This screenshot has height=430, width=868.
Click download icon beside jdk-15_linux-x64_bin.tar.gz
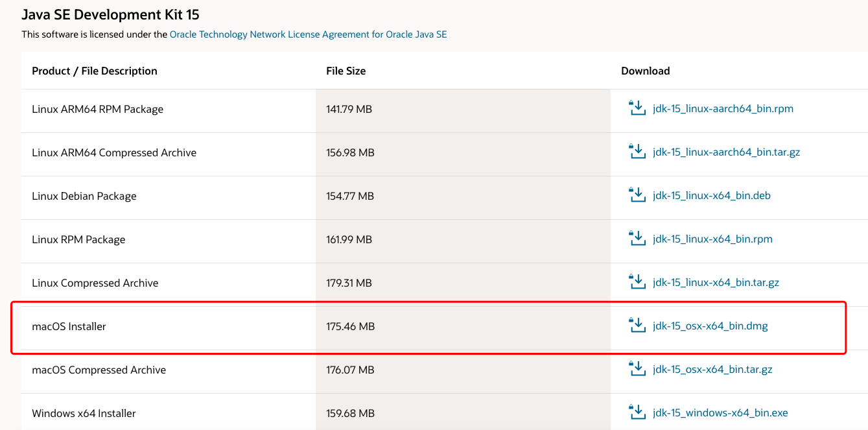click(638, 281)
